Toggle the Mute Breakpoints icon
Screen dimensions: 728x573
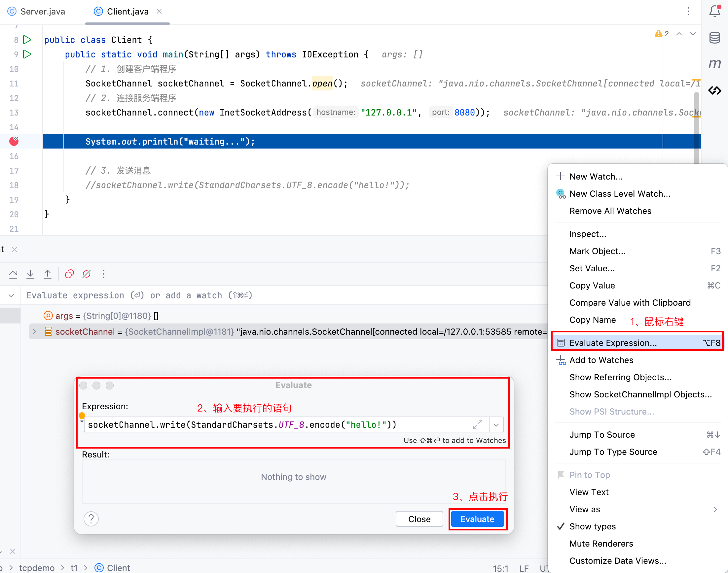[87, 274]
